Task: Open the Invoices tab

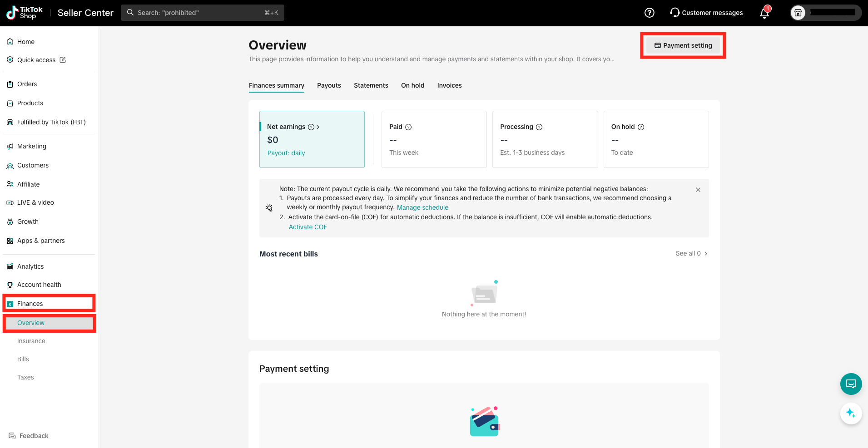Action: (449, 85)
